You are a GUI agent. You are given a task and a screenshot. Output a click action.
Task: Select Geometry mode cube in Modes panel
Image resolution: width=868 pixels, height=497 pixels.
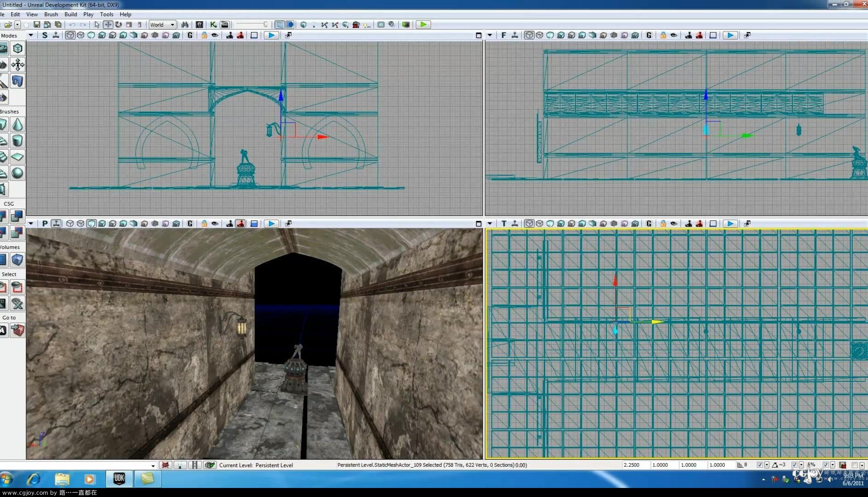18,48
